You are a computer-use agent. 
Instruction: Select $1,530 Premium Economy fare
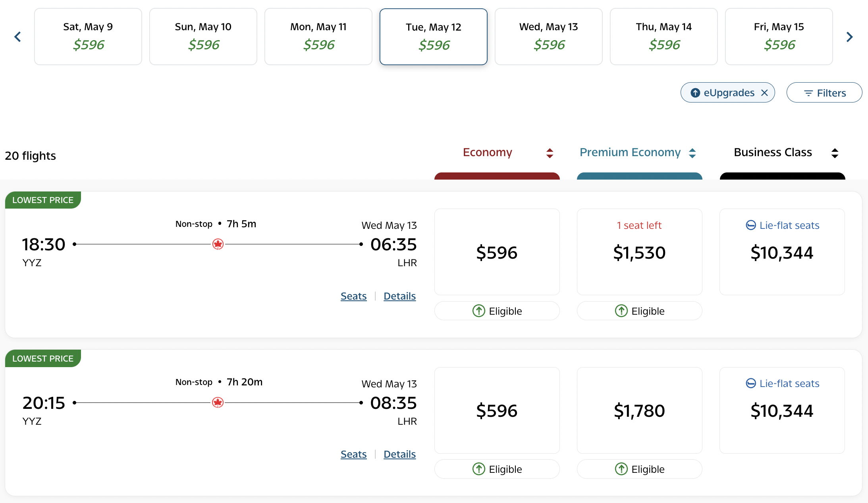[639, 252]
